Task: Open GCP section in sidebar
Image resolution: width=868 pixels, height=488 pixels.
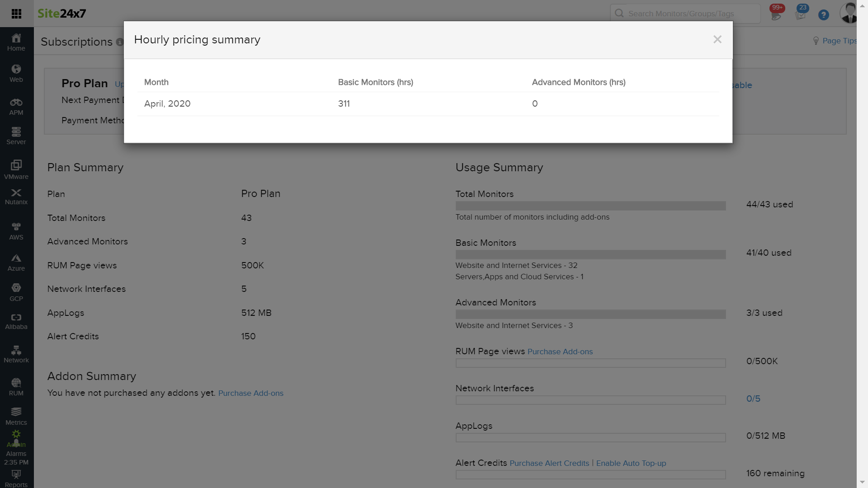Action: [16, 293]
